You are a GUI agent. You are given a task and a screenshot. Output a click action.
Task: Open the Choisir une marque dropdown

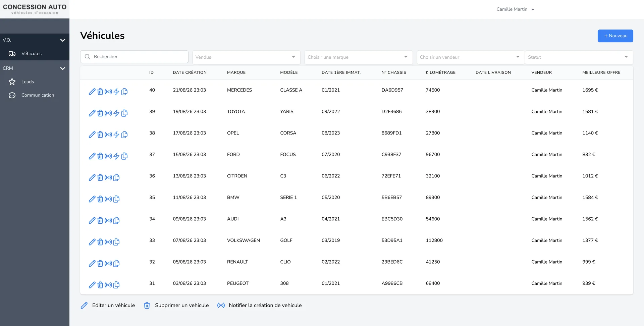coord(359,57)
